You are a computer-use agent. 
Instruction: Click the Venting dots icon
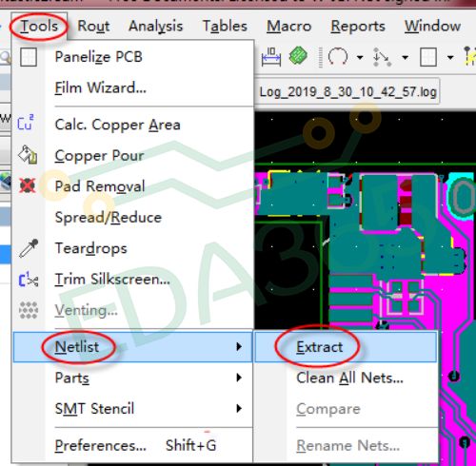tap(29, 310)
